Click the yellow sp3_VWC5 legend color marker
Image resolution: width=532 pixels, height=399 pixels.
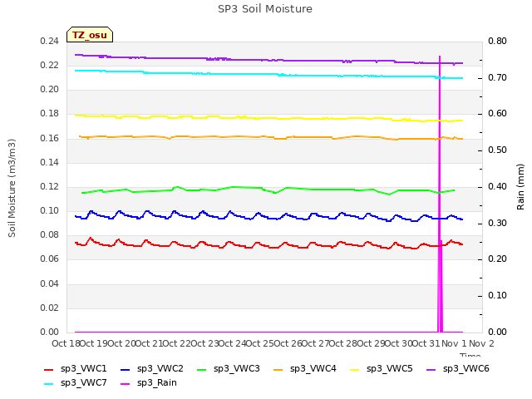(x=355, y=369)
